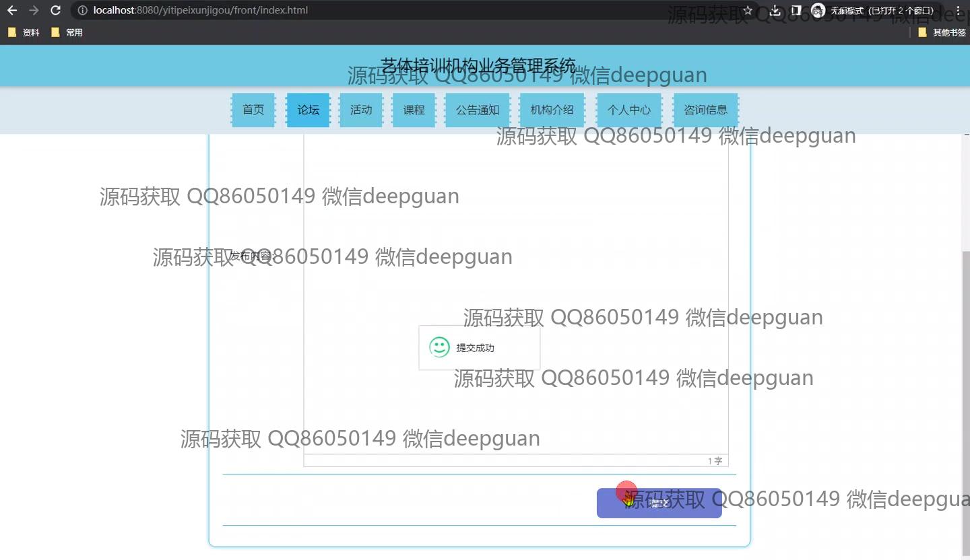
Task: Click the browser address bar URL
Action: (202, 11)
